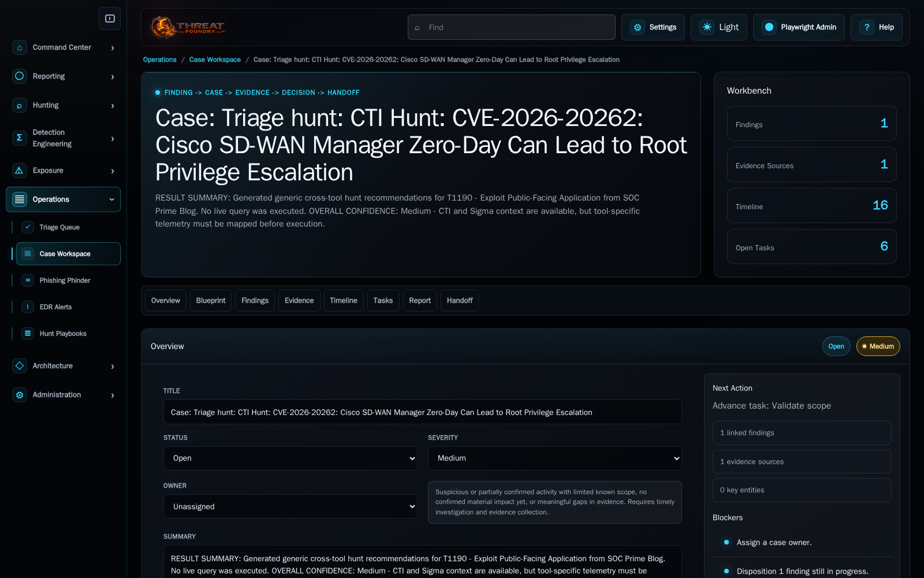Click the Settings button label
The image size is (924, 578).
click(662, 27)
